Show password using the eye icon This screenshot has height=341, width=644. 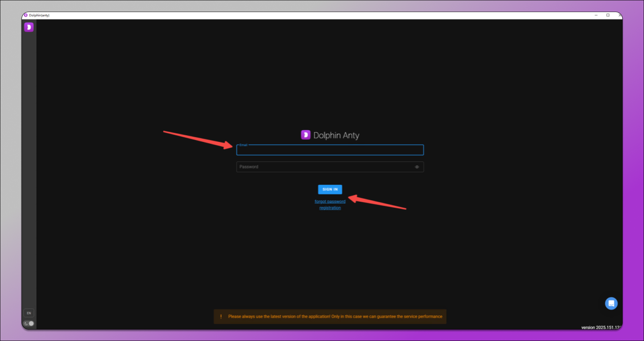pyautogui.click(x=417, y=167)
